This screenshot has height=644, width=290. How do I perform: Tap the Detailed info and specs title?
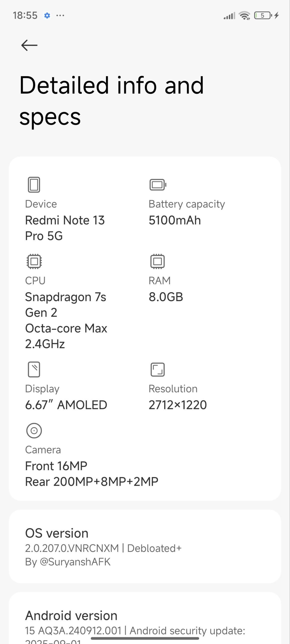click(x=112, y=101)
